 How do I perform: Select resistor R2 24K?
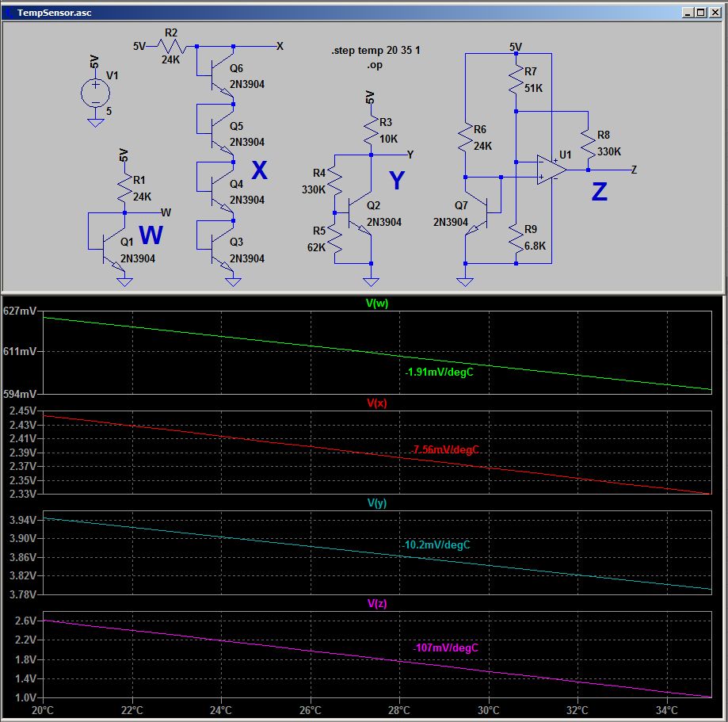click(x=171, y=46)
